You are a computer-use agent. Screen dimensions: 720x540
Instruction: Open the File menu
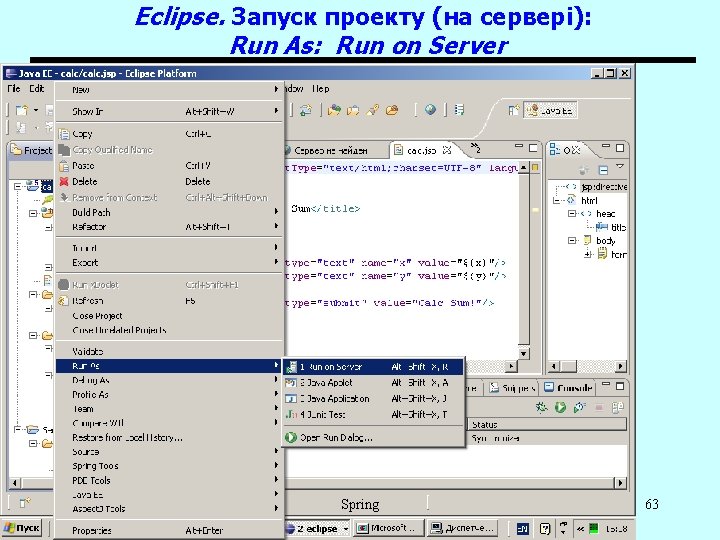(14, 89)
